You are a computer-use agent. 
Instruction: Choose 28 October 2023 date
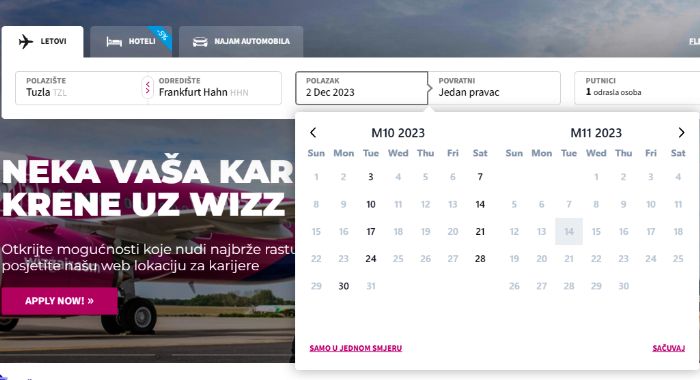click(480, 259)
